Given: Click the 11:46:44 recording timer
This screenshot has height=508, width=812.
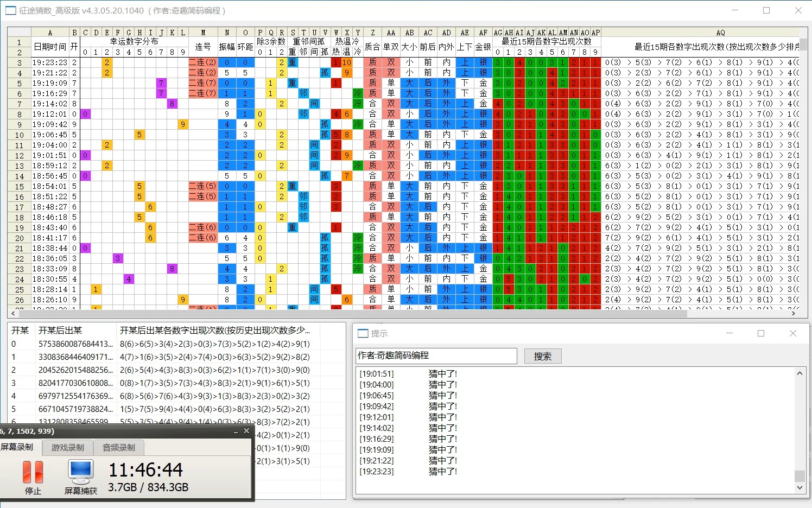Looking at the screenshot, I should pyautogui.click(x=146, y=469).
